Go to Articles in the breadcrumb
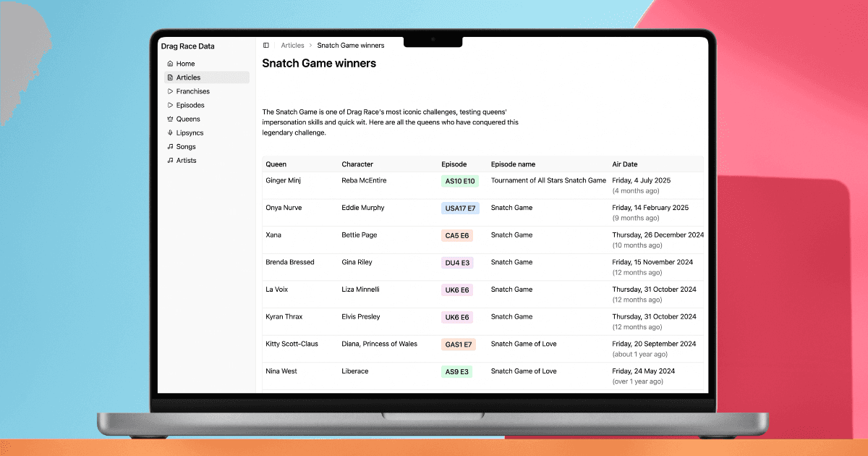 tap(292, 46)
